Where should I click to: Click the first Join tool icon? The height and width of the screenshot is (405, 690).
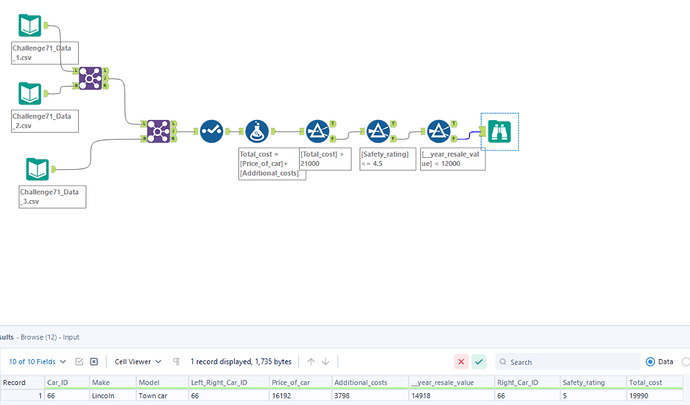pyautogui.click(x=90, y=78)
